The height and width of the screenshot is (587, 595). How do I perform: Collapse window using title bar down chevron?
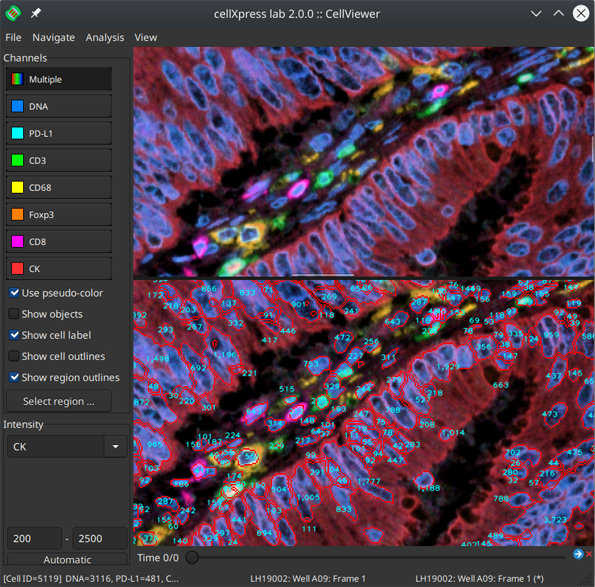pos(536,14)
